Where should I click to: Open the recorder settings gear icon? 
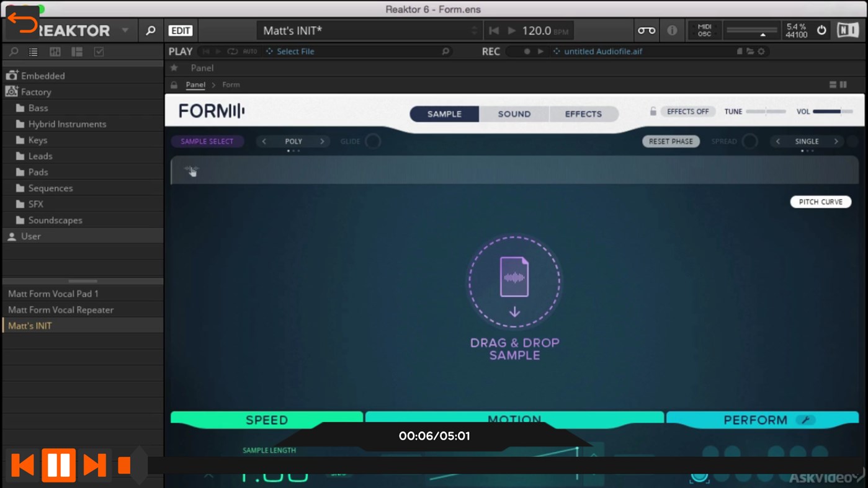point(761,51)
